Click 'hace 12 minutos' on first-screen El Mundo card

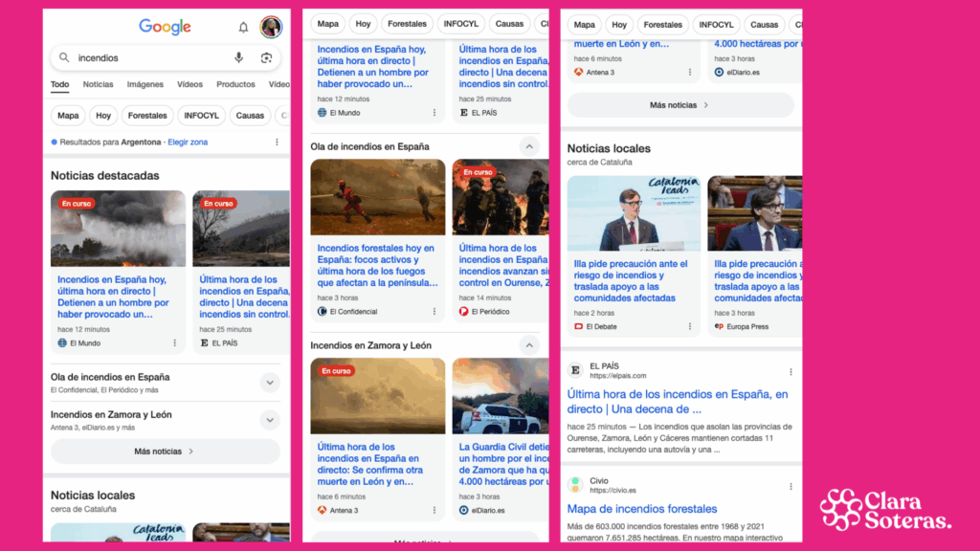pyautogui.click(x=84, y=329)
